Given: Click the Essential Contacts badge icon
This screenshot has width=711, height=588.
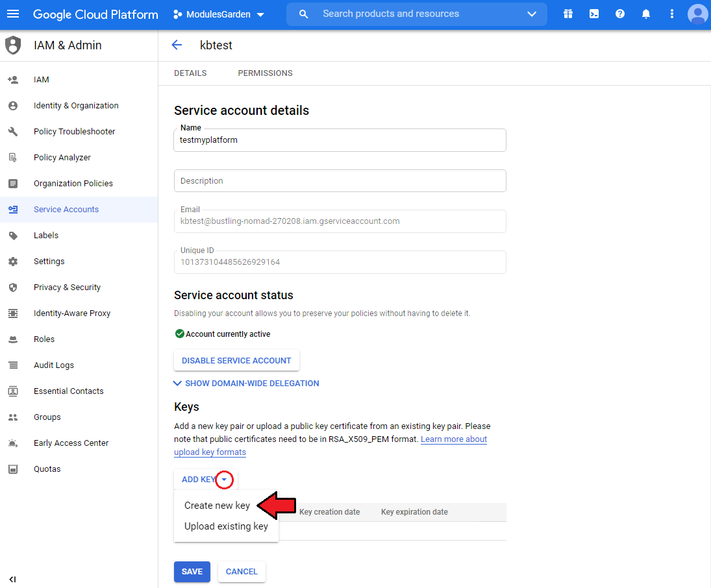Looking at the screenshot, I should tap(13, 391).
